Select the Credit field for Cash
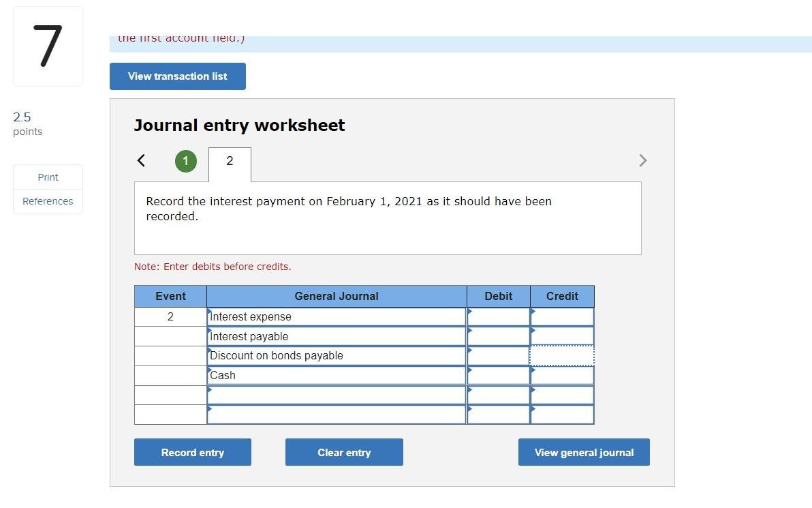 pyautogui.click(x=561, y=375)
